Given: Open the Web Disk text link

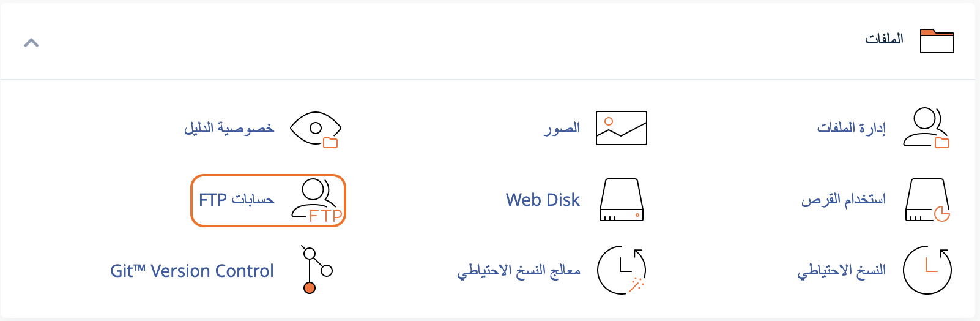Looking at the screenshot, I should point(543,200).
